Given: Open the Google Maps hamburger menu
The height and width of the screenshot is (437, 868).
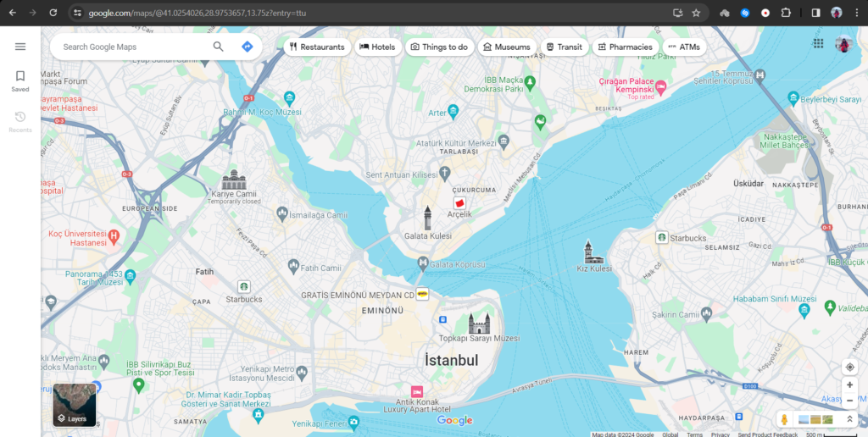Looking at the screenshot, I should click(20, 47).
